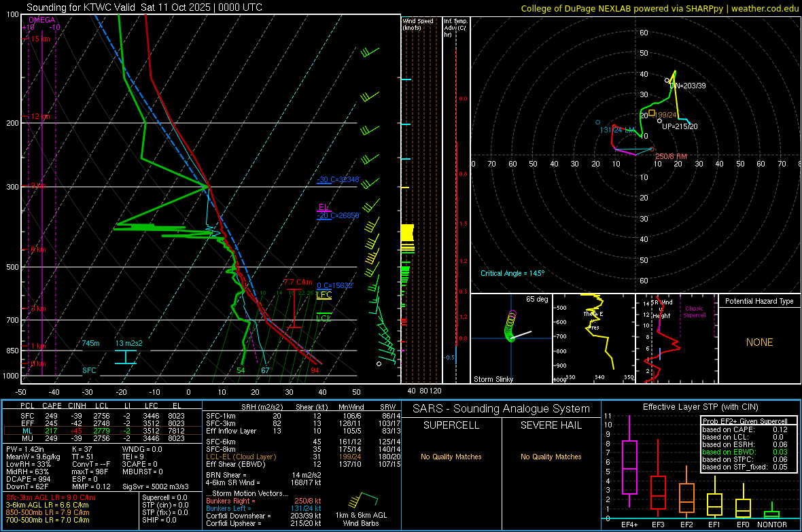Click the red 'Bunkers Right =' row
Image resolution: width=802 pixels, height=532 pixels.
[x=264, y=501]
